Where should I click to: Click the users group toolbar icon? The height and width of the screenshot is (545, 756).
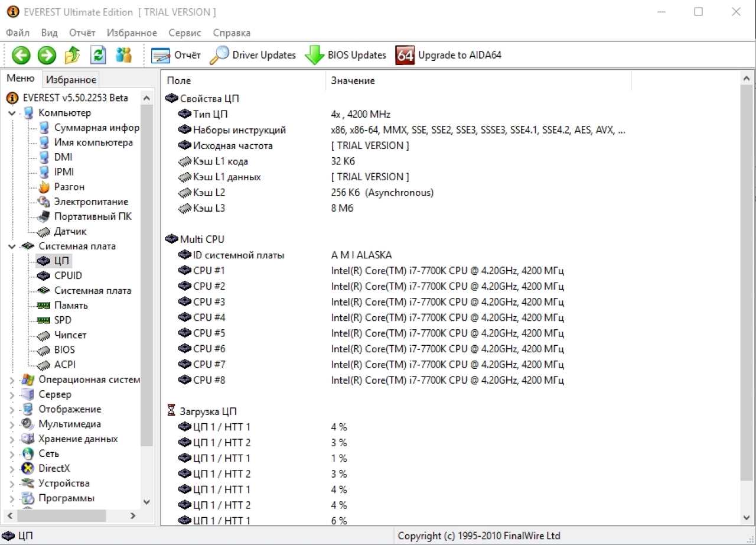pyautogui.click(x=123, y=55)
